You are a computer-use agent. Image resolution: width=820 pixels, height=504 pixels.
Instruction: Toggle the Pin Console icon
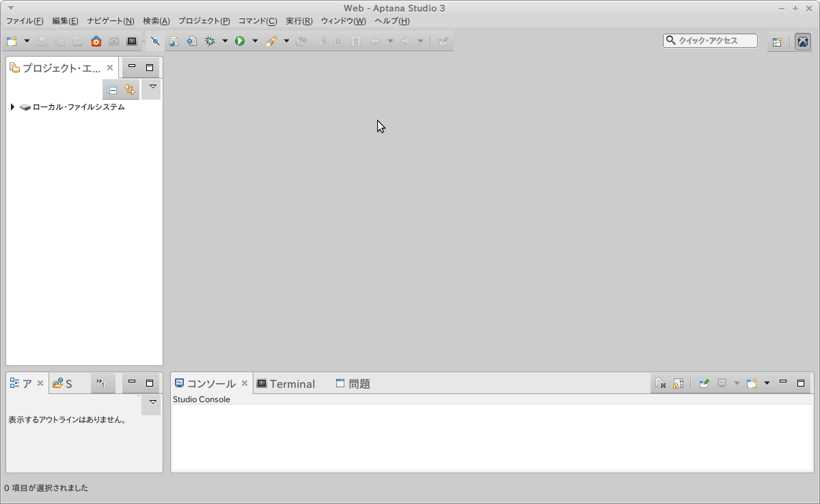tap(704, 384)
